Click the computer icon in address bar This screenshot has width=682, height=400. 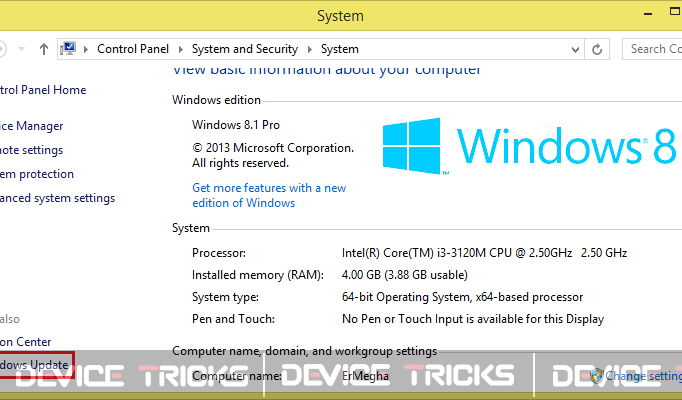[x=68, y=49]
